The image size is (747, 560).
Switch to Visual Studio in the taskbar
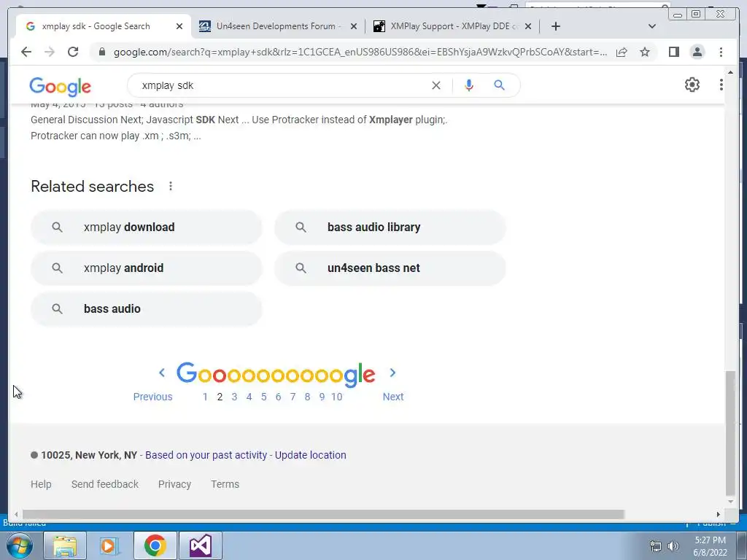click(x=200, y=545)
